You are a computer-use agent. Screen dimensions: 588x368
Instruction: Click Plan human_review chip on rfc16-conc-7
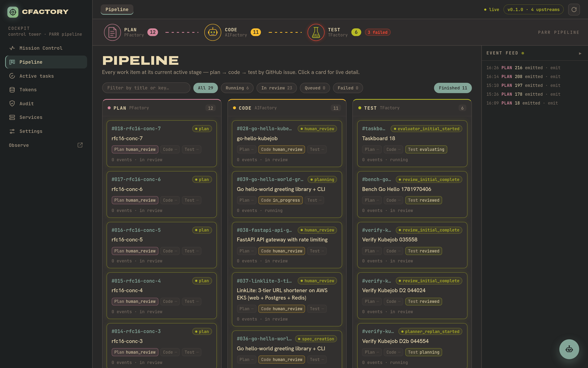[135, 149]
